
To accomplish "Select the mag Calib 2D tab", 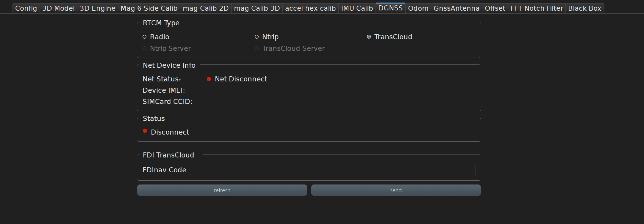I will [206, 8].
